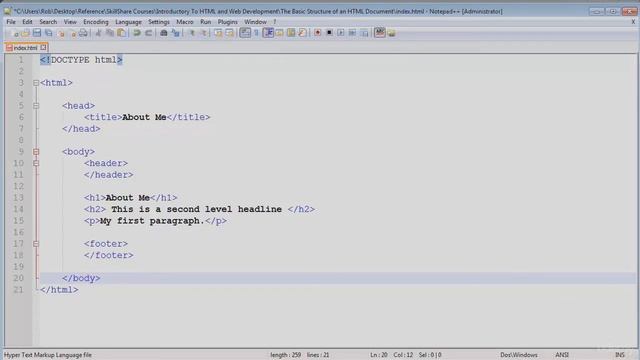Create a new document from toolbar
Viewport: 640px width, 360px height.
point(16,33)
